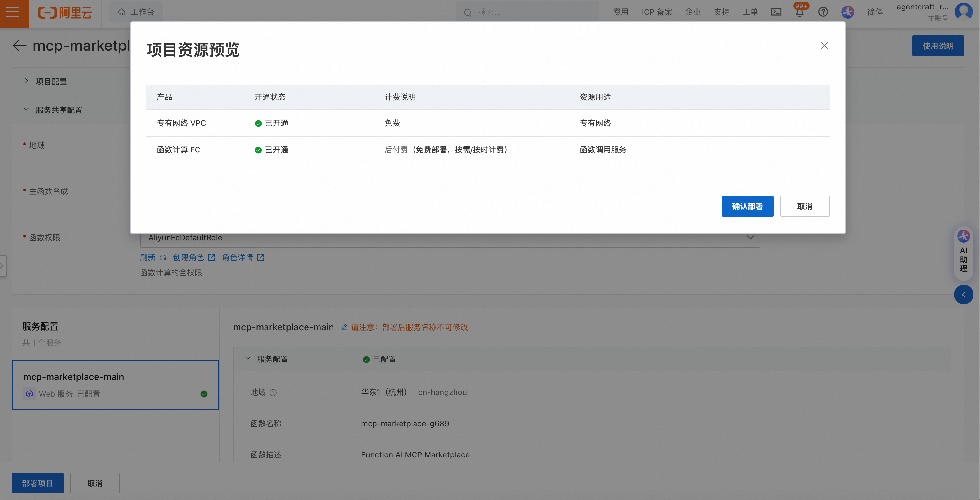Screen dimensions: 980x500
Task: Open the 费用 menu
Action: [620, 12]
